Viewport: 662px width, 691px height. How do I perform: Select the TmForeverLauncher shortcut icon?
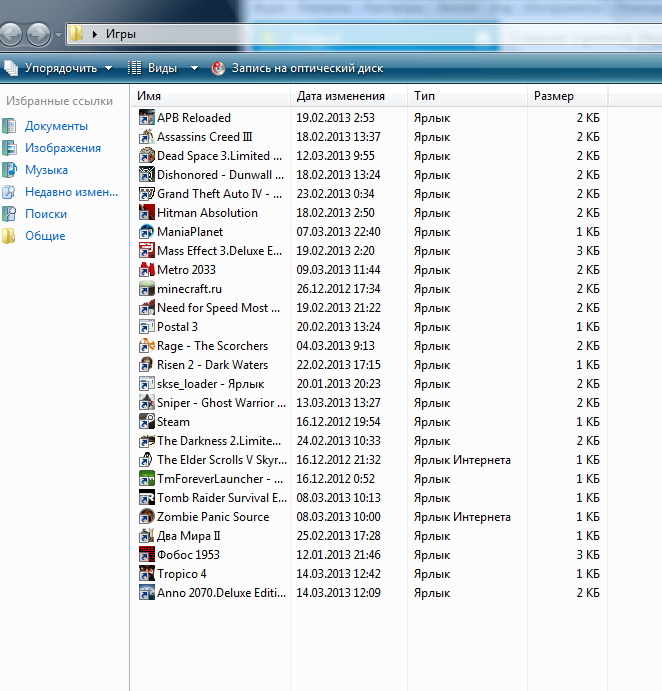tap(146, 479)
